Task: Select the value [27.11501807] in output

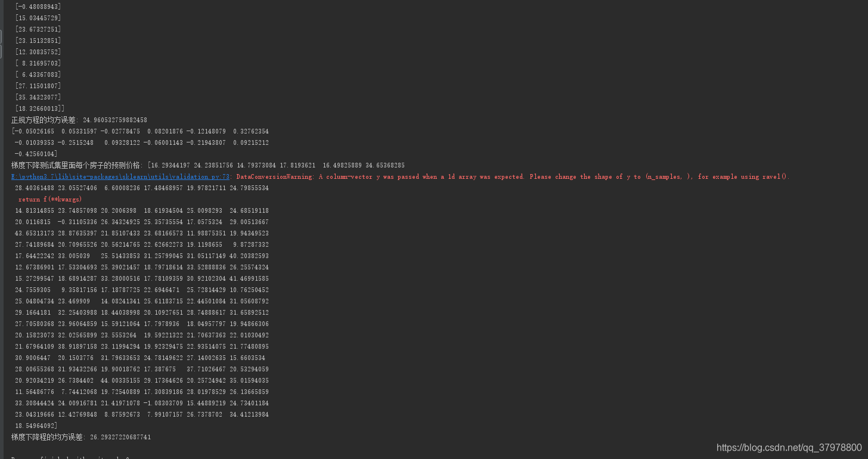Action: pos(38,86)
